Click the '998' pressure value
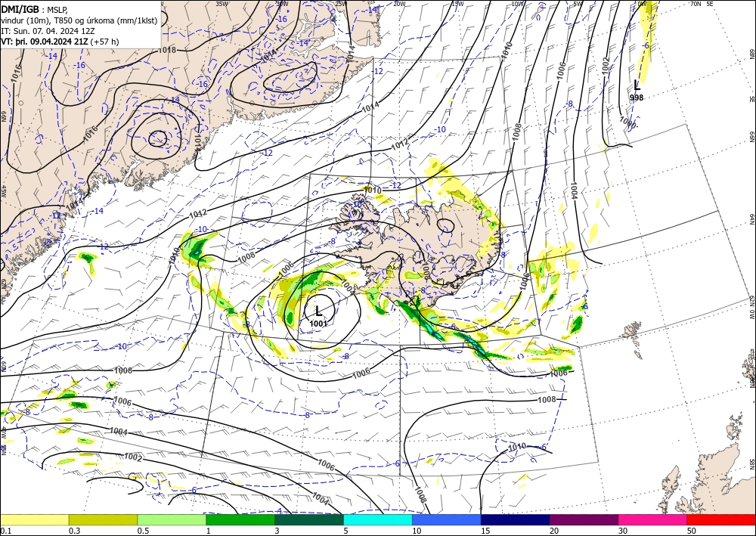 click(637, 98)
